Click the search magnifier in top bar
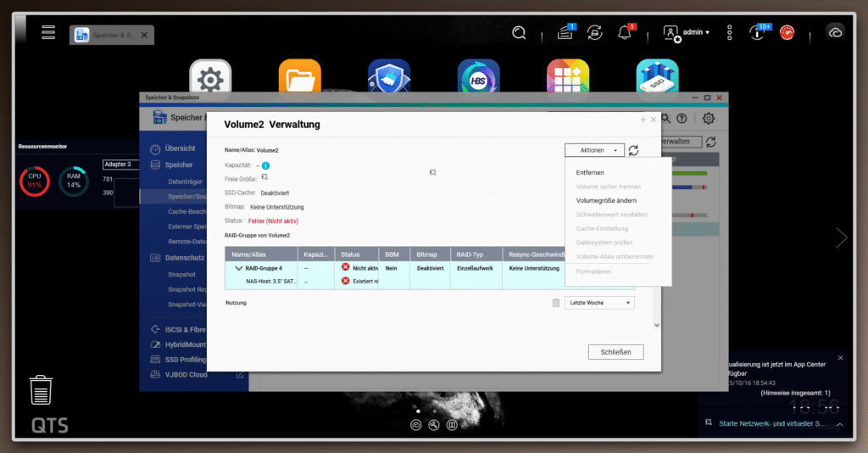This screenshot has width=868, height=453. point(519,32)
